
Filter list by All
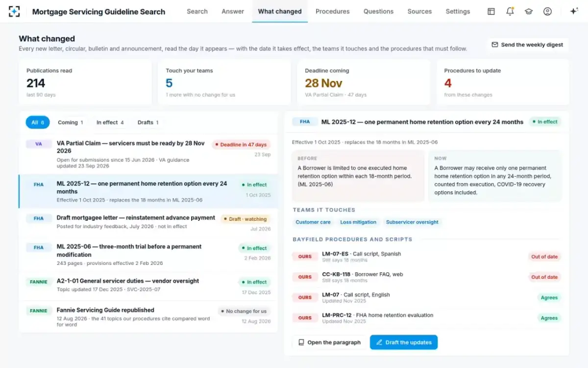(x=38, y=123)
